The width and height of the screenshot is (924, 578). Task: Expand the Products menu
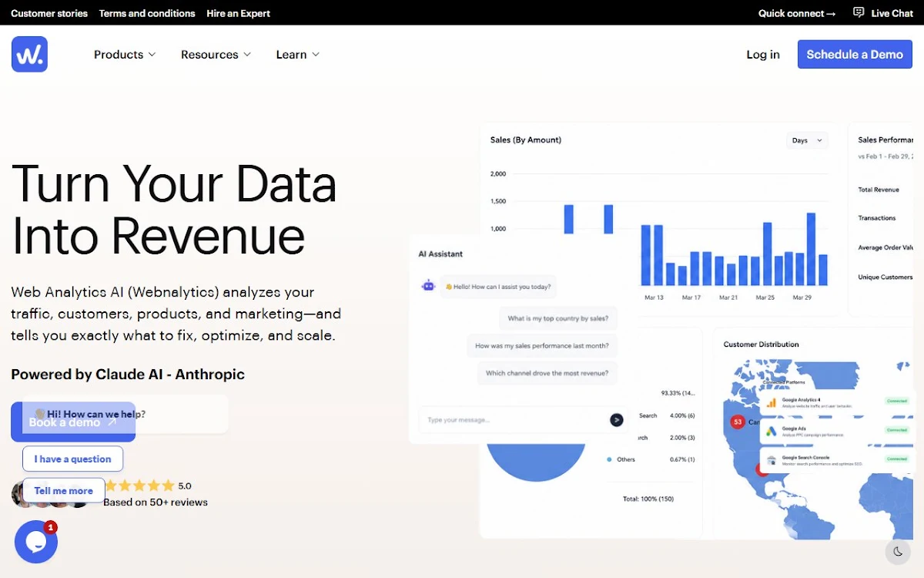point(125,55)
